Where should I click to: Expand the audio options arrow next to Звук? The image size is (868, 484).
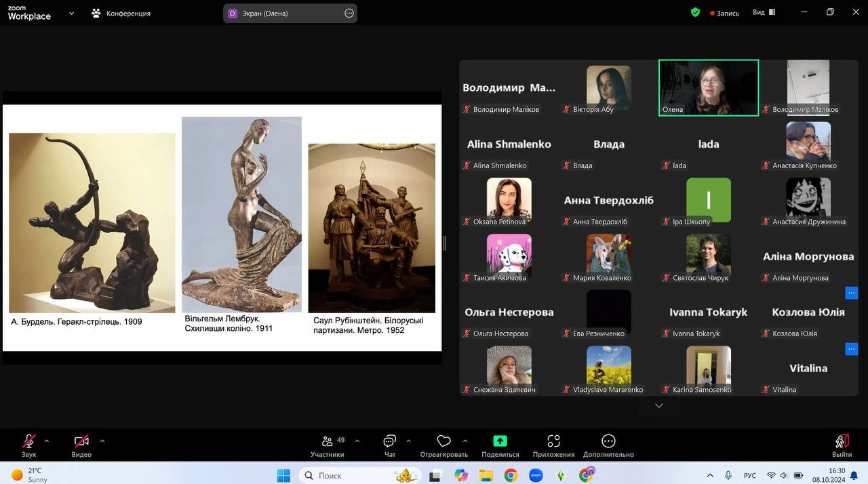pos(47,441)
